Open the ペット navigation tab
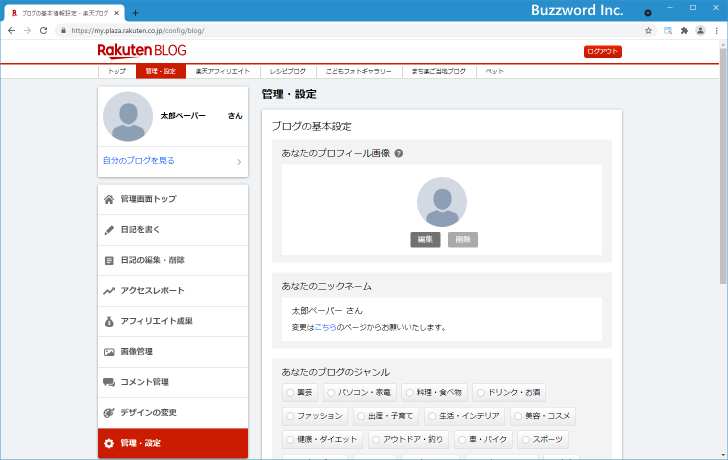 (494, 71)
